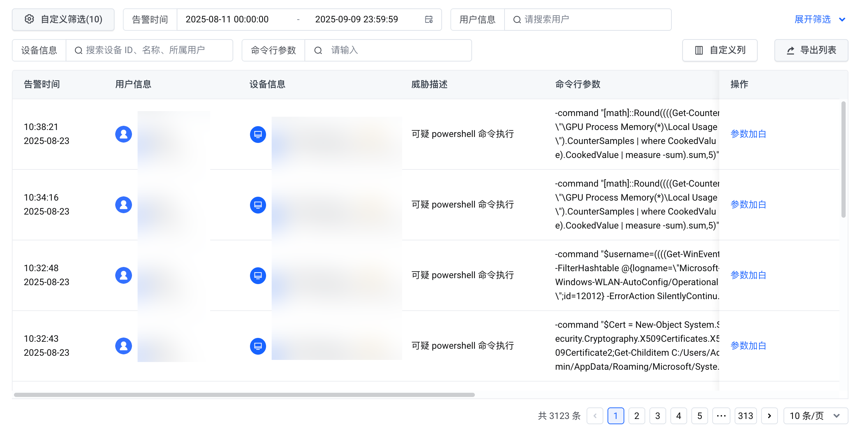Click the start date 2025-08-11 00:00:00 field
868x434 pixels.
click(x=227, y=19)
